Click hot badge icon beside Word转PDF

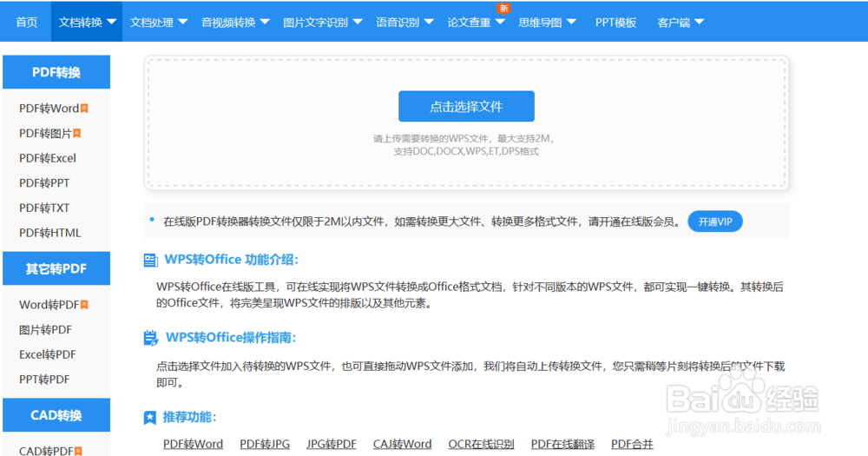pyautogui.click(x=84, y=305)
